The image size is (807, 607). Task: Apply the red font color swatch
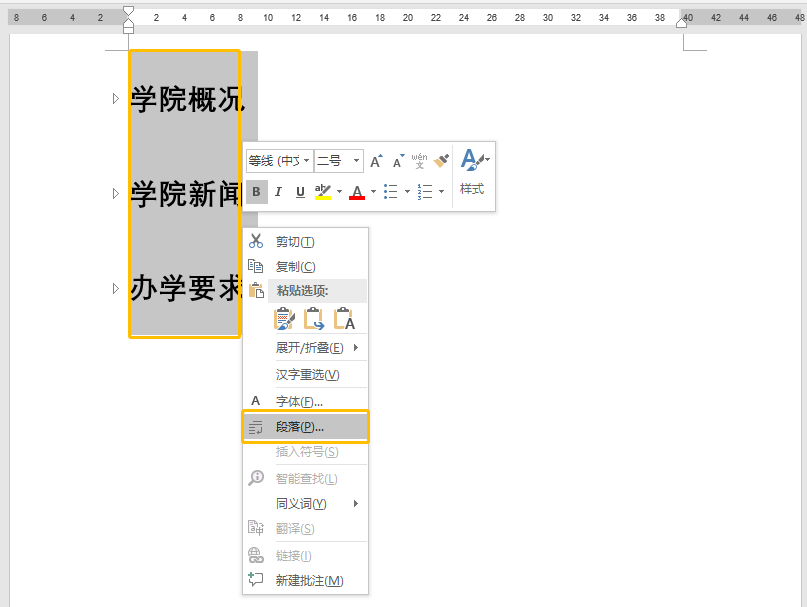pos(357,192)
